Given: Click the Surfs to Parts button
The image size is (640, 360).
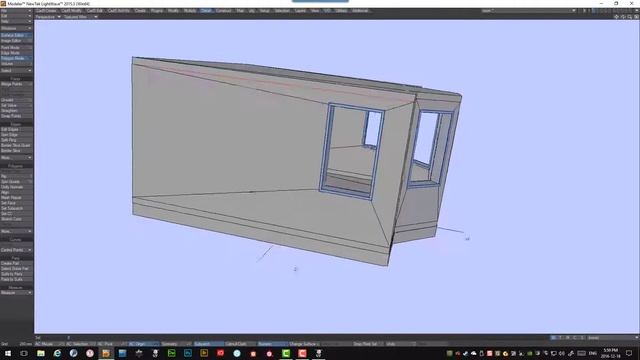Looking at the screenshot, I should tap(16, 274).
